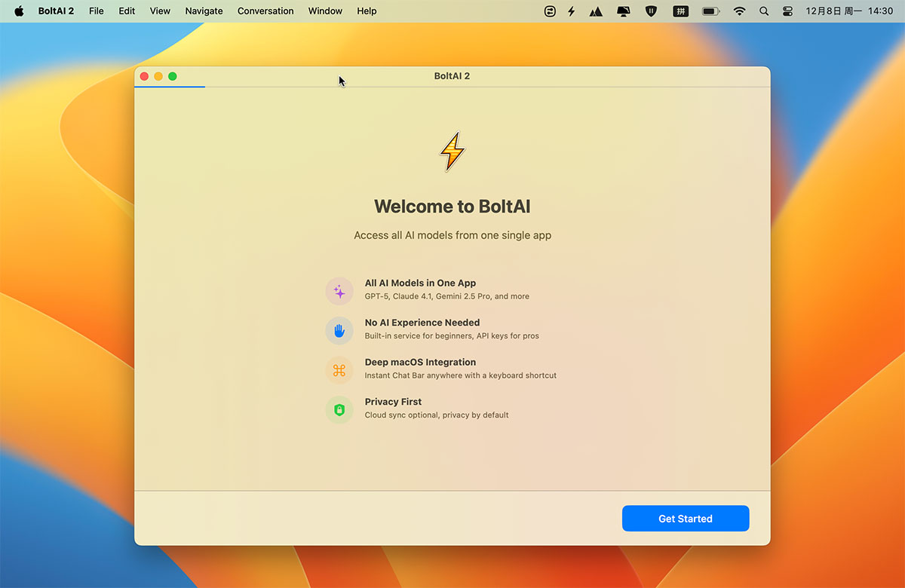Screen dimensions: 905x588
Task: Click the purple sparkles All AI Models icon
Action: 339,291
